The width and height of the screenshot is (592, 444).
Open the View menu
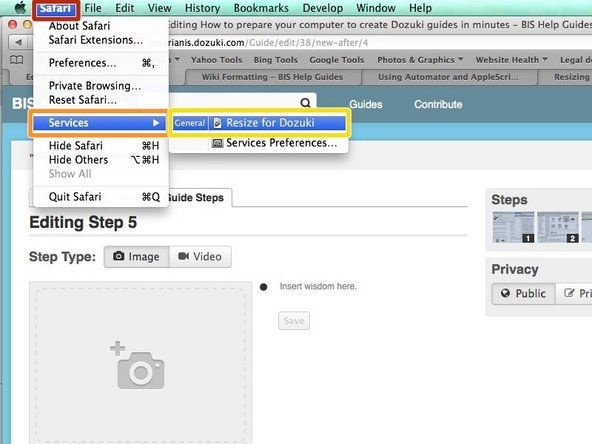(159, 8)
